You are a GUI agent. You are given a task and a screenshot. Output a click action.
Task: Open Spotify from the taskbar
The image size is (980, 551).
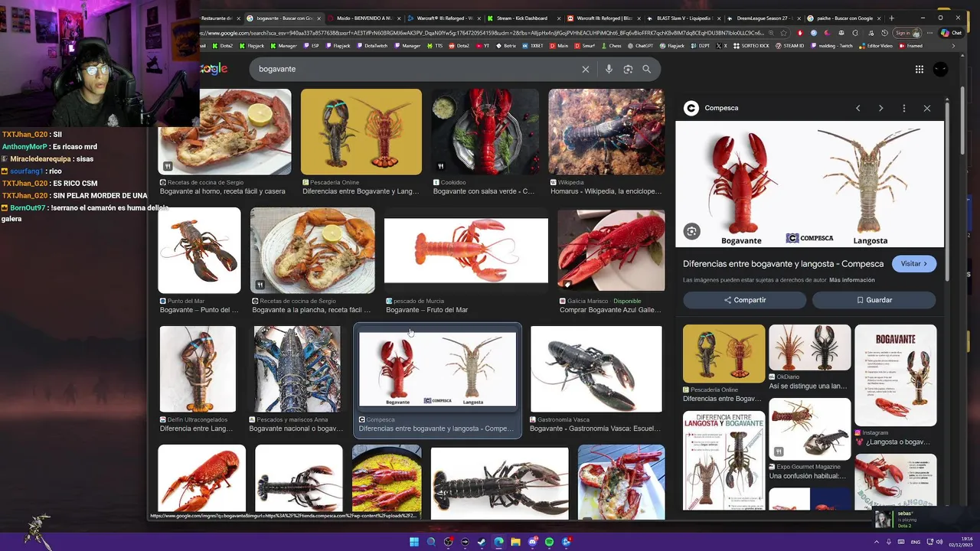click(x=549, y=542)
